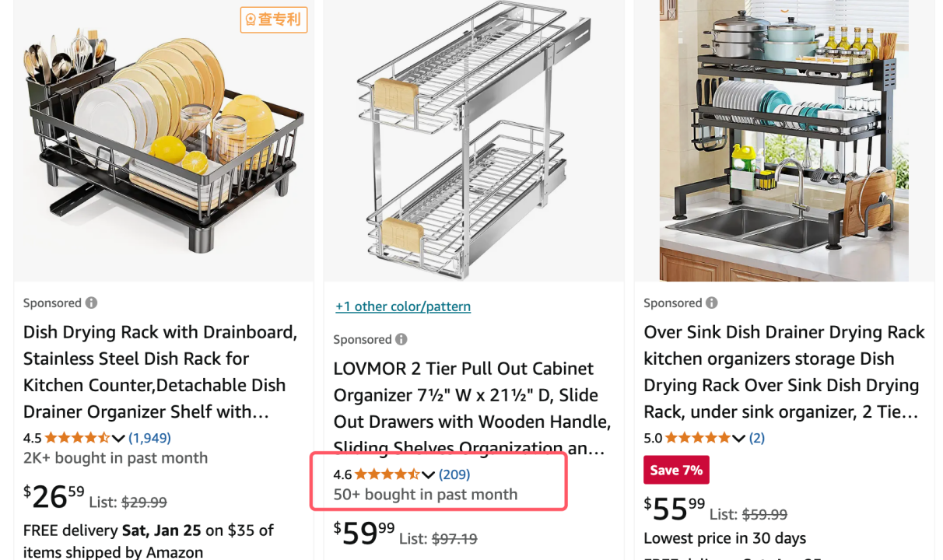Open LOVMOR 2 Tier Pull Out title

pyautogui.click(x=472, y=408)
